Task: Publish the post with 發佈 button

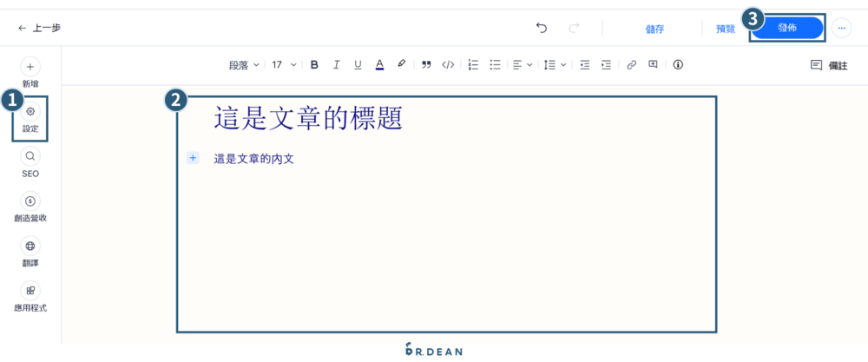Action: [787, 28]
